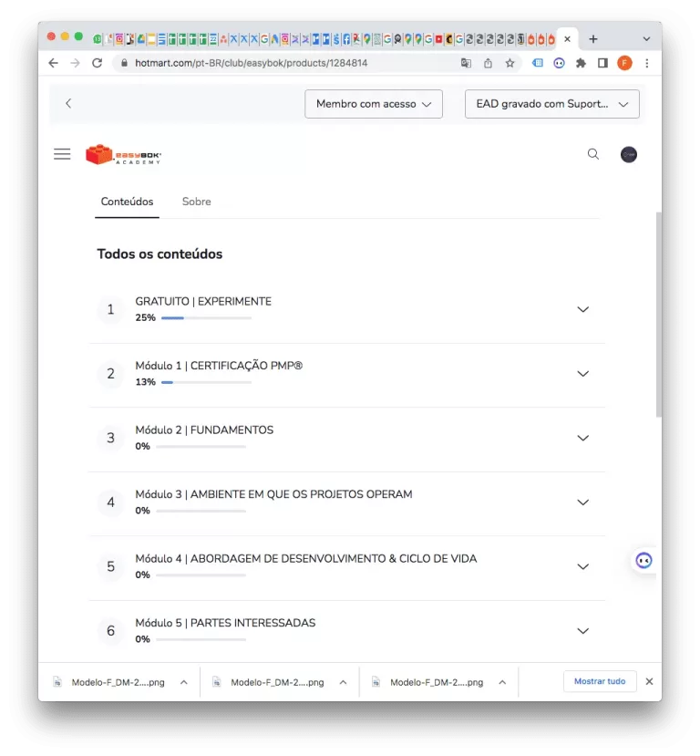Click the 25% progress bar of GRATUITO module

pyautogui.click(x=206, y=317)
